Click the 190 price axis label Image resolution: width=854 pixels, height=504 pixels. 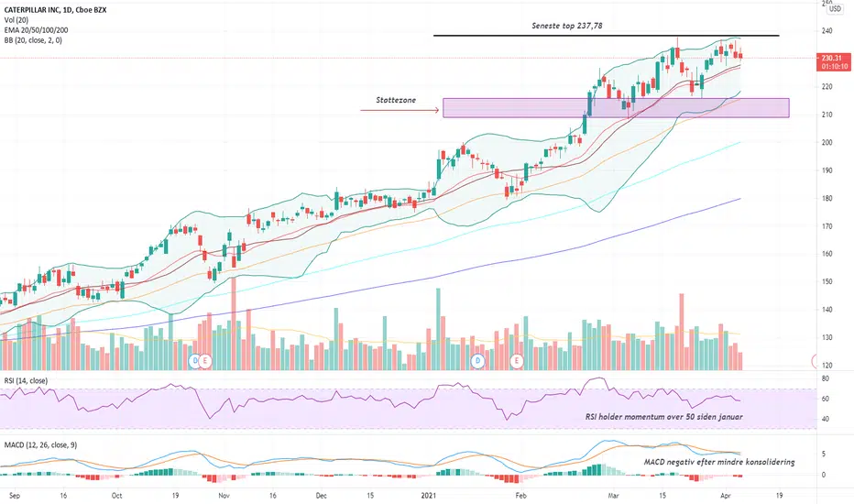tap(827, 170)
